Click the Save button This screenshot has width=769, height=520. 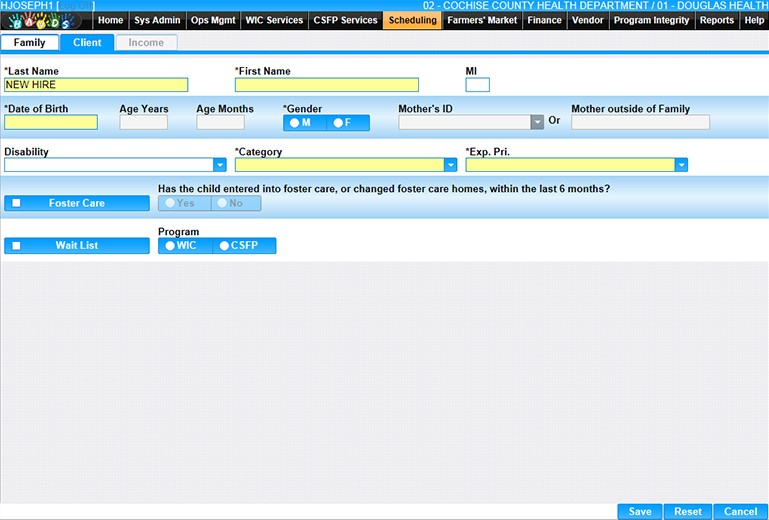point(639,511)
